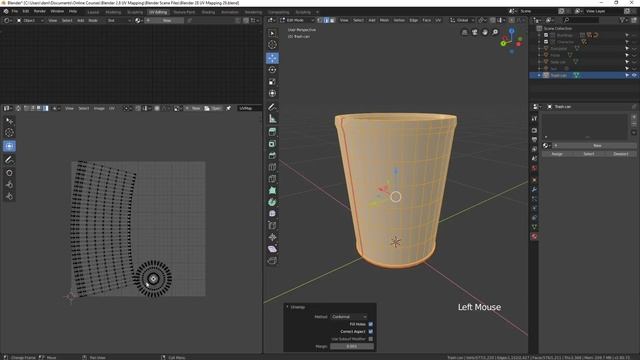The image size is (640, 360).
Task: Open the Edit Mode dropdown
Action: 297,20
